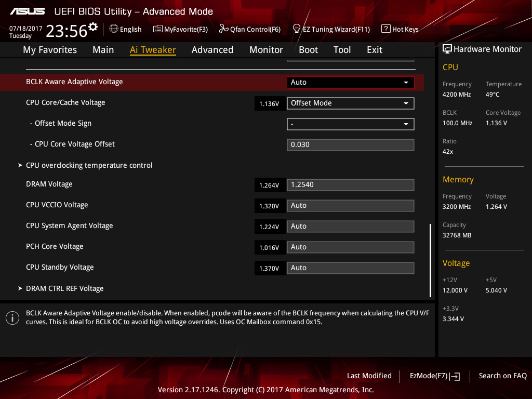Click the globe language icon
The width and height of the screenshot is (532, 399).
pyautogui.click(x=114, y=29)
